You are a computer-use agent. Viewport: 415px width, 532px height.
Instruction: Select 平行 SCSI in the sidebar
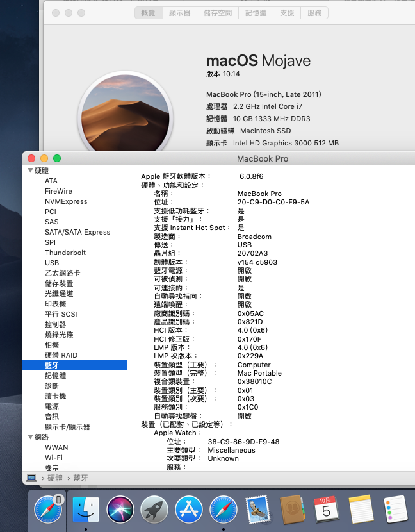point(61,314)
